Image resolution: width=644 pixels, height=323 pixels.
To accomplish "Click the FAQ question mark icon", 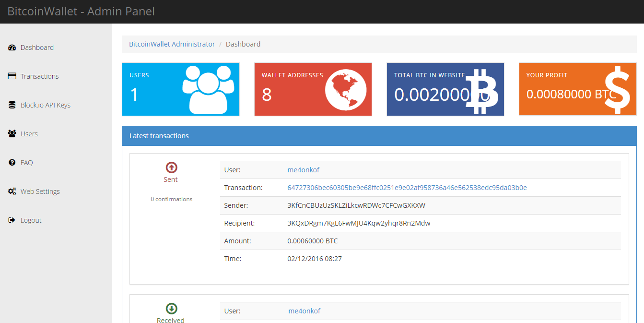I will (x=12, y=163).
